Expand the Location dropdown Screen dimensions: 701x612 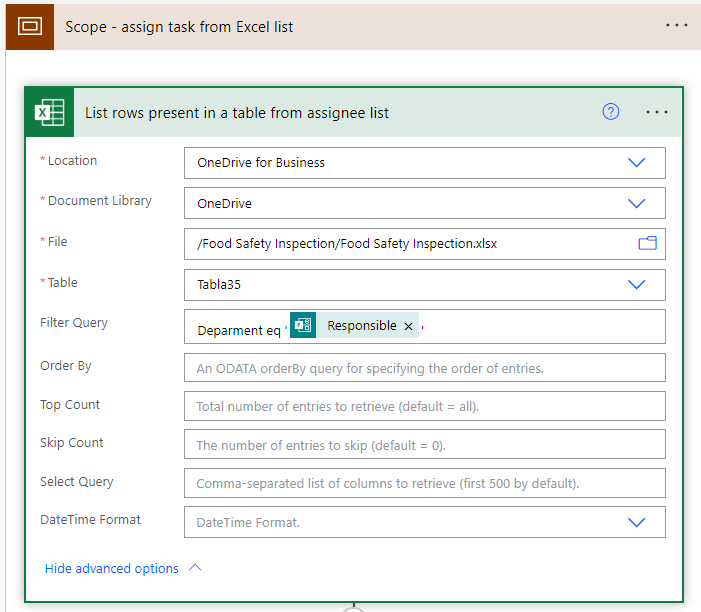(x=637, y=162)
